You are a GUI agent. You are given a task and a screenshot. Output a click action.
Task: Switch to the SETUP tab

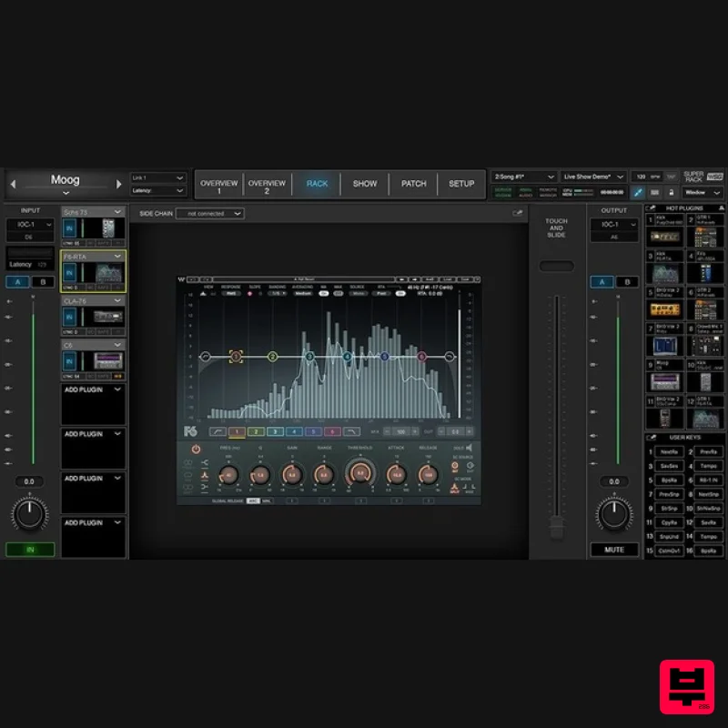click(462, 184)
